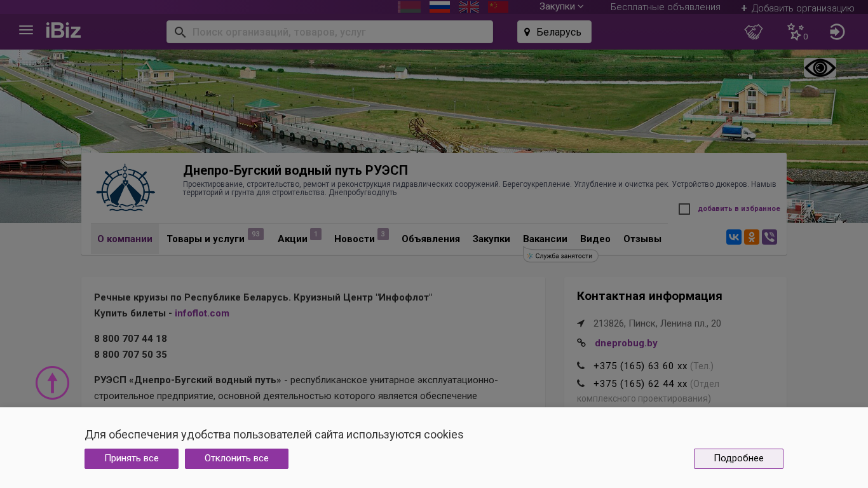Expand the 'Закупки' dropdown in top bar
868x488 pixels.
[562, 6]
